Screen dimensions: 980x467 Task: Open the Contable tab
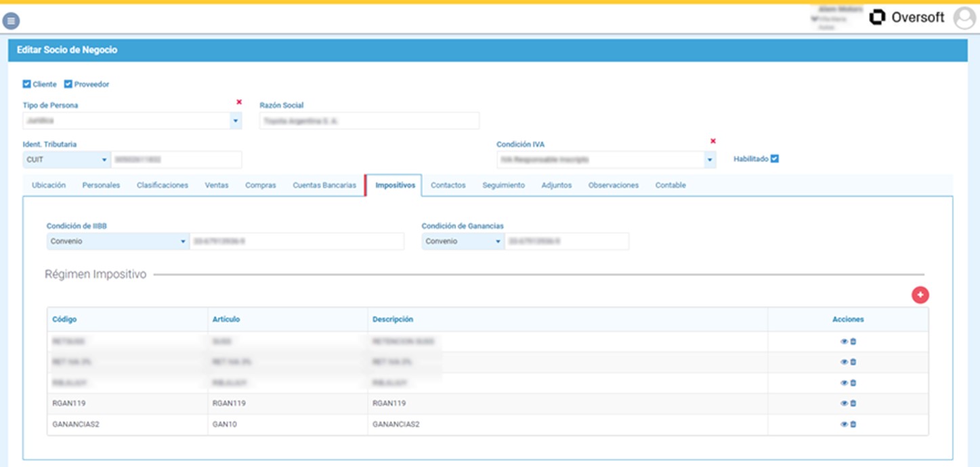[670, 185]
